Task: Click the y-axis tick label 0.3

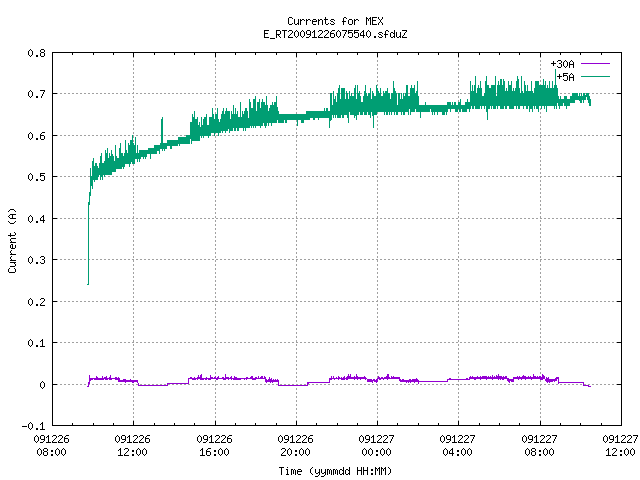Action: 36,260
